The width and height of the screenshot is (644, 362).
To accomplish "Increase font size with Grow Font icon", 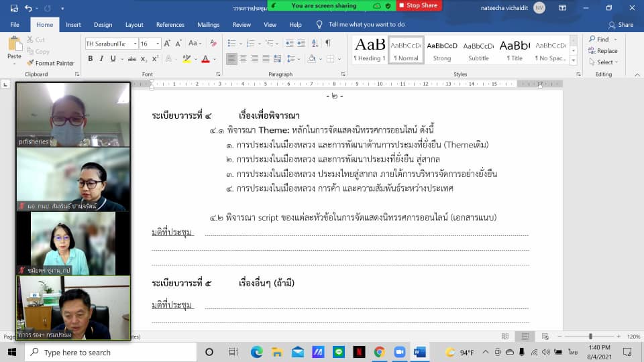I will (167, 43).
